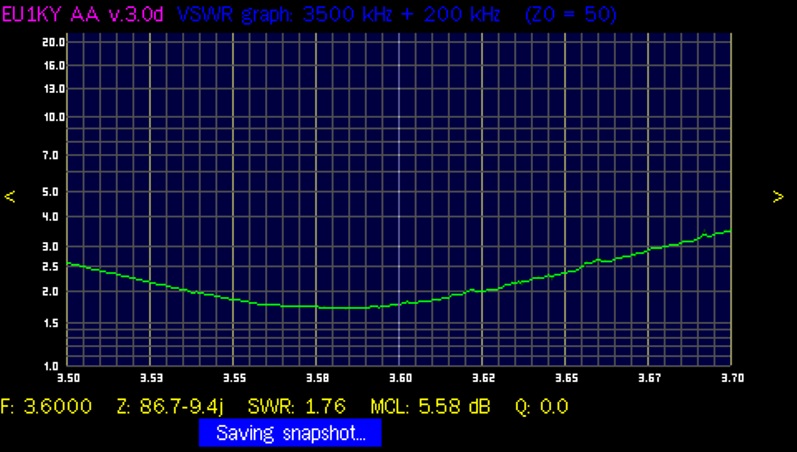Click the '10.0' Y-axis label
Viewport: 797px width, 452px height.
coord(53,117)
